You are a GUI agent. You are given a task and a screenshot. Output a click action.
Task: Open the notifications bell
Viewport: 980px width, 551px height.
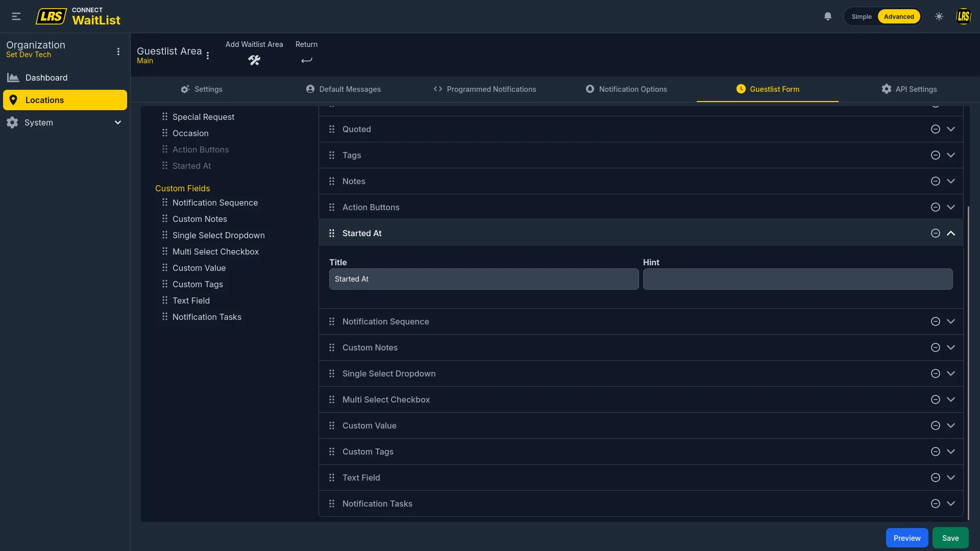(828, 16)
